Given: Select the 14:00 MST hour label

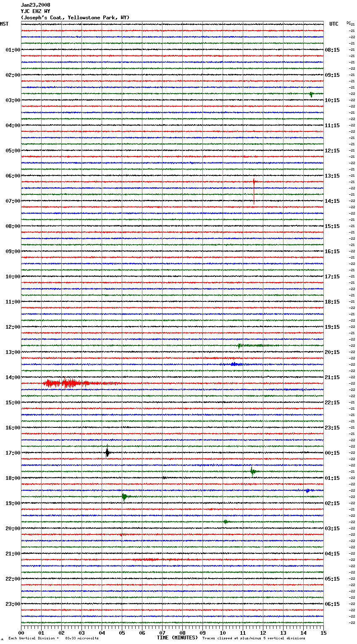Looking at the screenshot, I should 13,377.
